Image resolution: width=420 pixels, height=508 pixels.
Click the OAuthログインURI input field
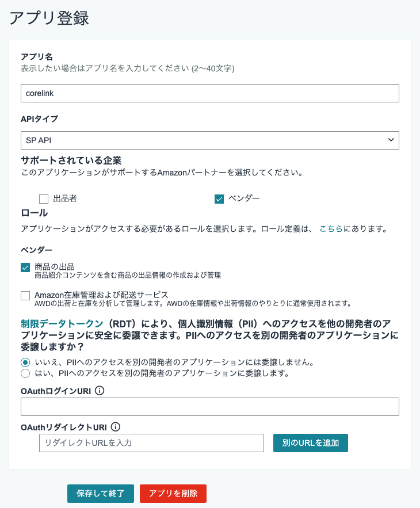209,407
